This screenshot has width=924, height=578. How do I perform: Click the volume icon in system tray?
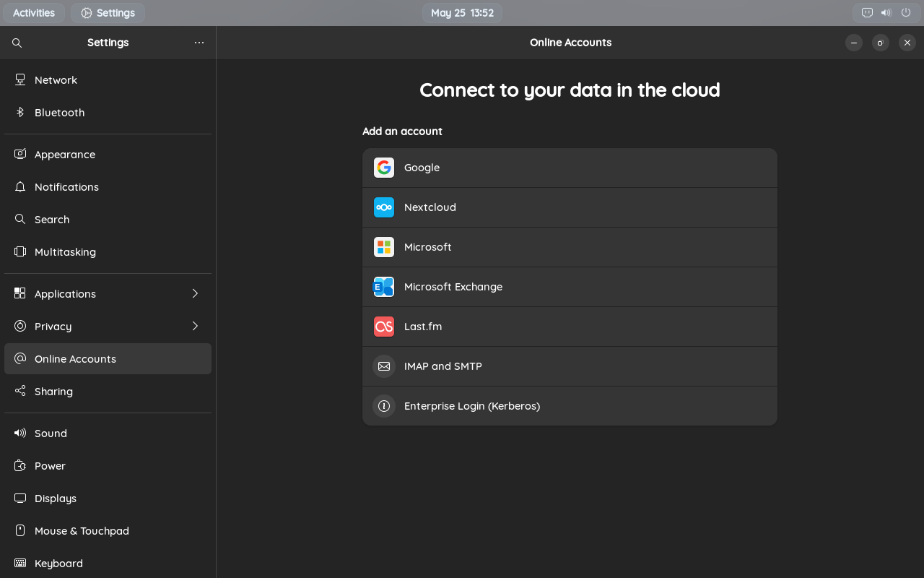[886, 12]
